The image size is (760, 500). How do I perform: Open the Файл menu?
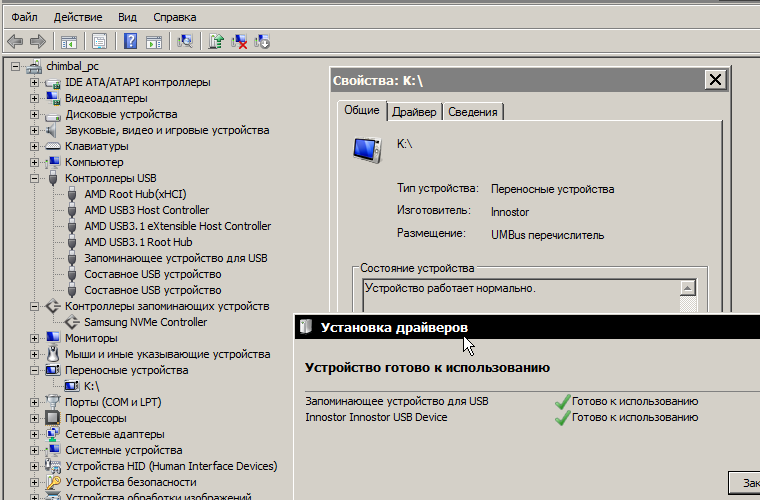24,17
